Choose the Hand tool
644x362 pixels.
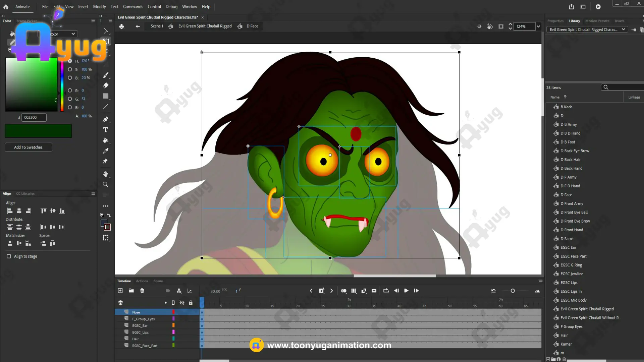pyautogui.click(x=106, y=174)
